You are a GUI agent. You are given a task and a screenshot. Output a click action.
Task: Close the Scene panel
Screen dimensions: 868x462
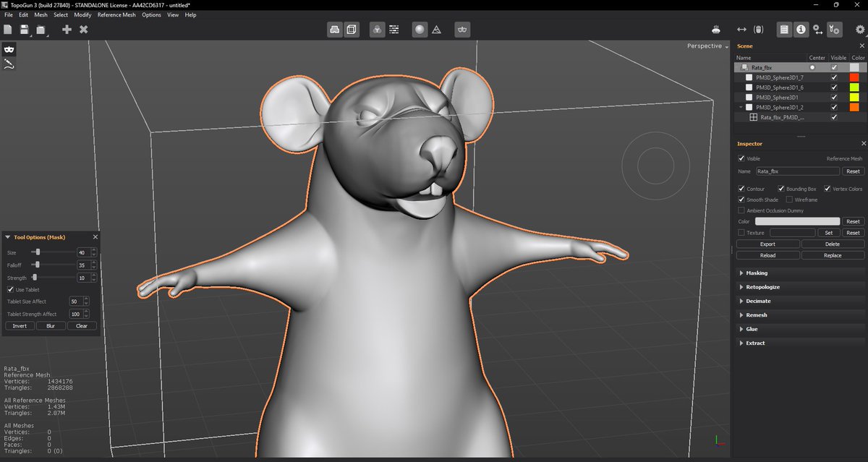coord(862,46)
